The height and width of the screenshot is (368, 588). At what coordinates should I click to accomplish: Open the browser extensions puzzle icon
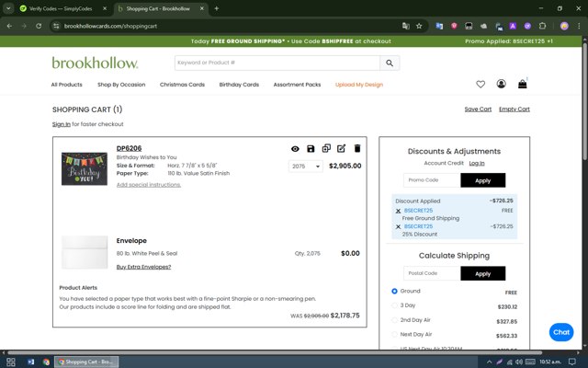(542, 26)
